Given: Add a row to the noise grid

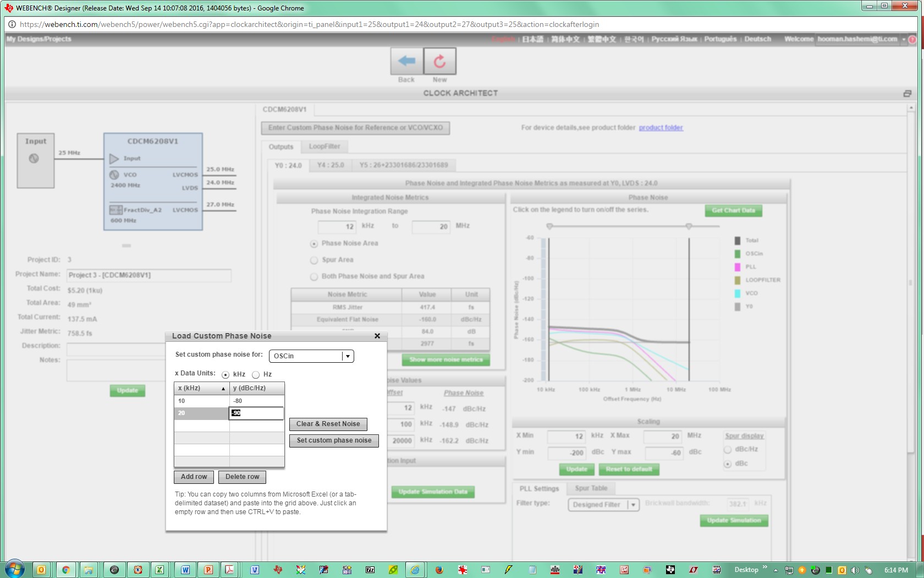Looking at the screenshot, I should 194,477.
